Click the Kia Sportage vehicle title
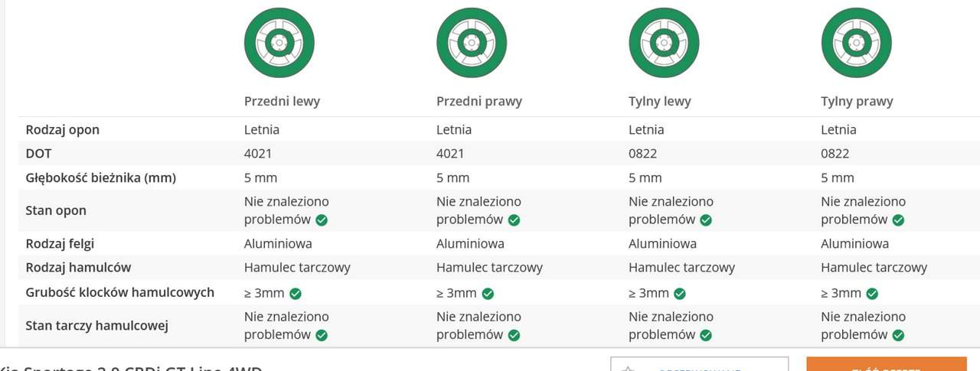Screen dimensions: 980x371 (130, 367)
